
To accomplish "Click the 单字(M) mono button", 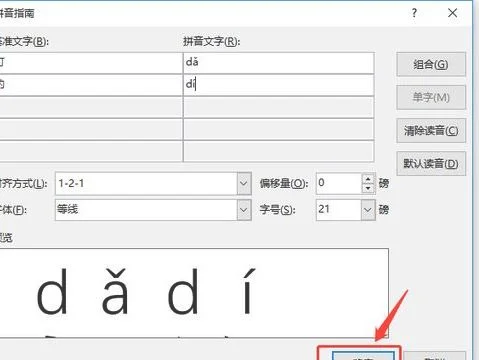I will 431,97.
